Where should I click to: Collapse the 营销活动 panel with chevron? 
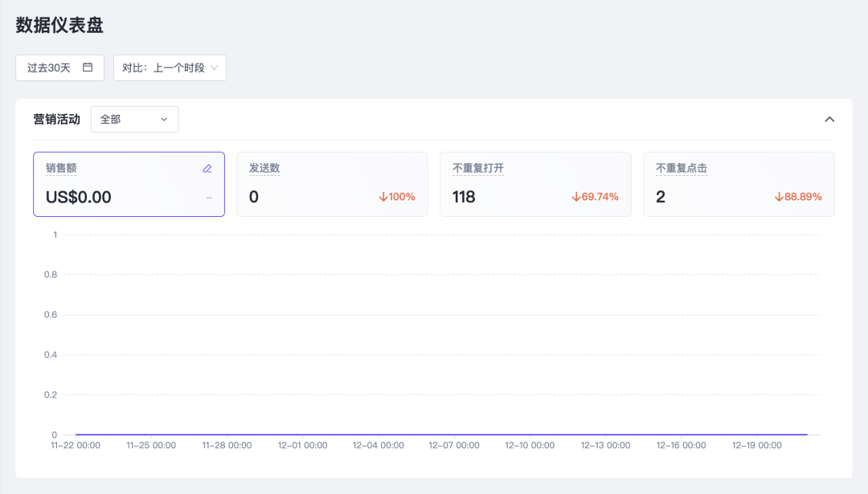[x=829, y=120]
